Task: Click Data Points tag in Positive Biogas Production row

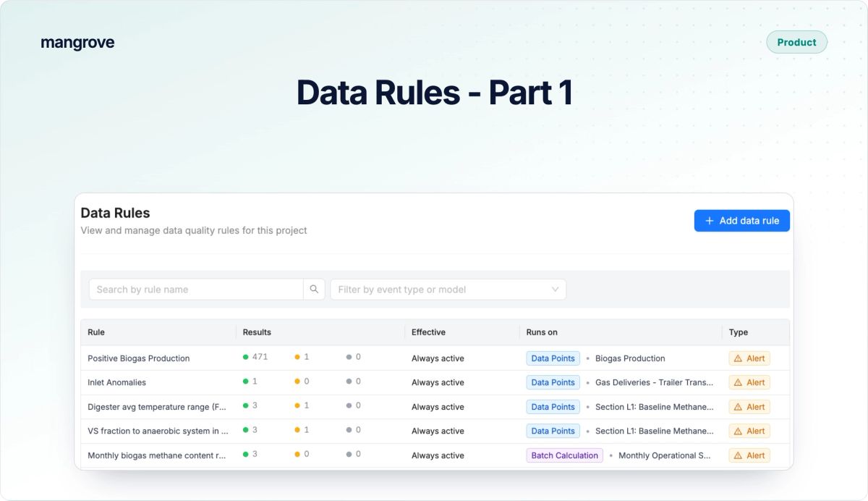Action: 553,358
